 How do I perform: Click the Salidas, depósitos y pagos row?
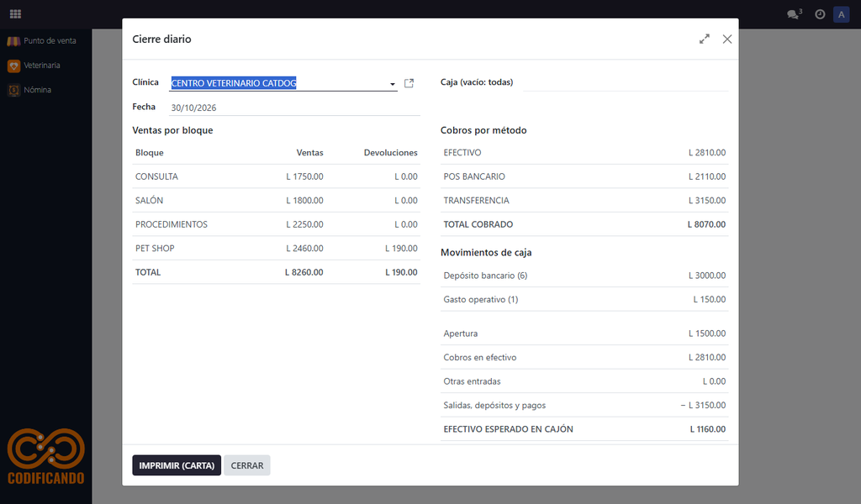click(x=584, y=405)
